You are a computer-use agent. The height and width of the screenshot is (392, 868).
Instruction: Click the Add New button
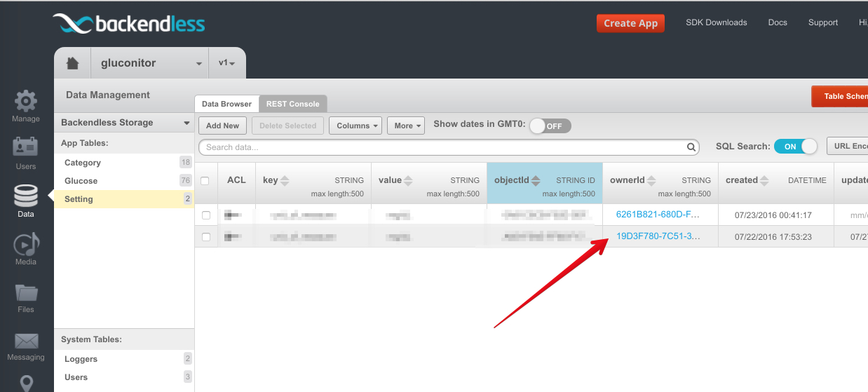coord(222,126)
